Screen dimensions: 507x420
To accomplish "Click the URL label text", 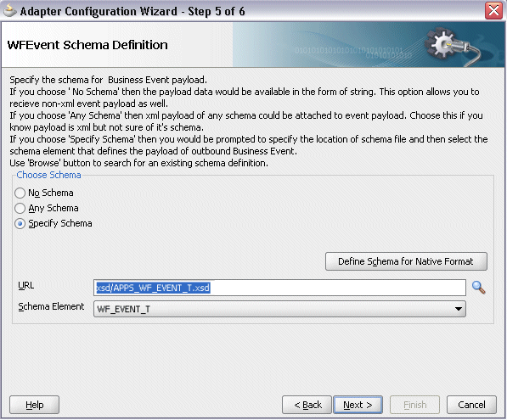I will (25, 285).
